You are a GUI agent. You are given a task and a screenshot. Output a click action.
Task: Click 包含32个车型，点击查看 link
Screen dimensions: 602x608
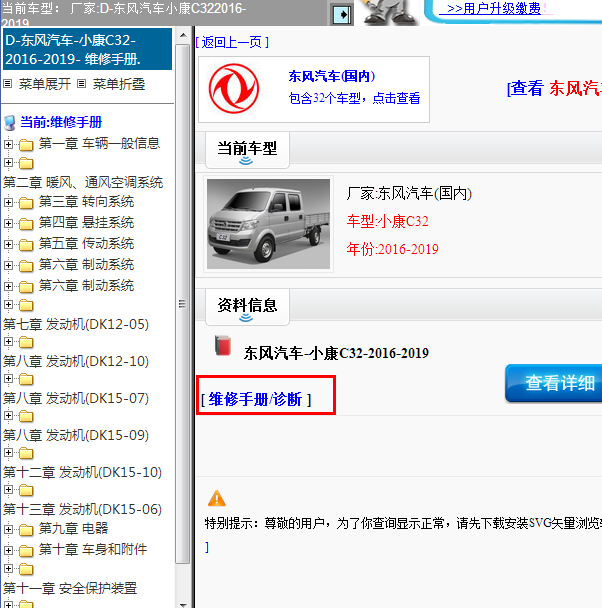click(x=354, y=98)
